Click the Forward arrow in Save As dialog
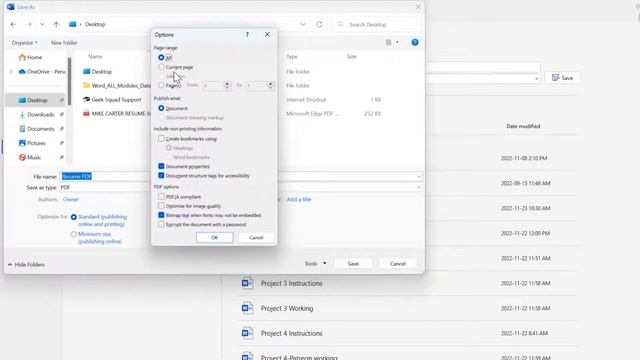The height and width of the screenshot is (360, 640). tap(29, 24)
